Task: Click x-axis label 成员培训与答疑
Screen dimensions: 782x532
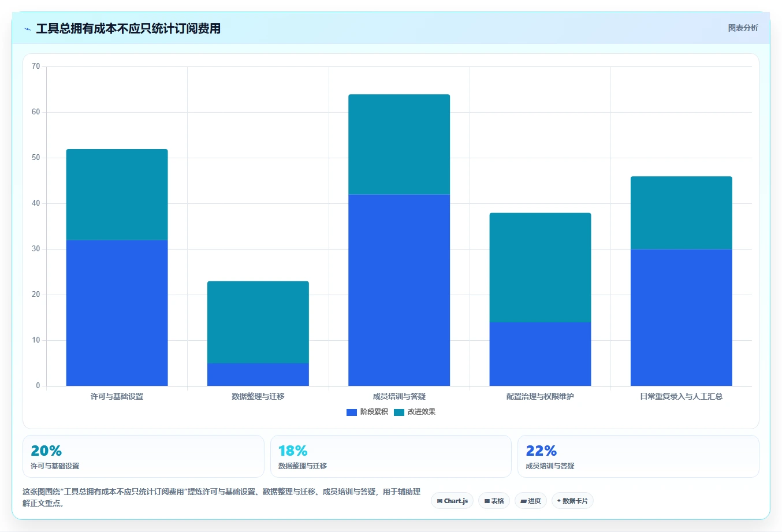Action: point(399,396)
